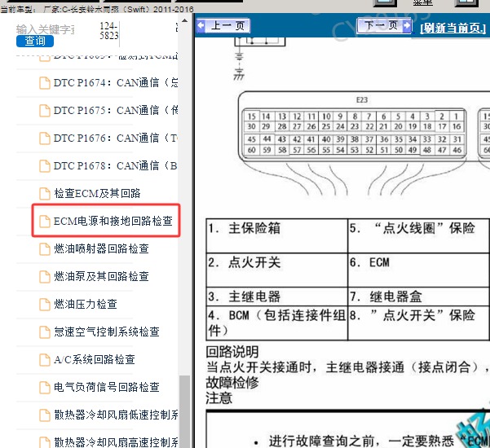
Task: Click table cell 8. “点火开关”保险
Action: coord(419,323)
